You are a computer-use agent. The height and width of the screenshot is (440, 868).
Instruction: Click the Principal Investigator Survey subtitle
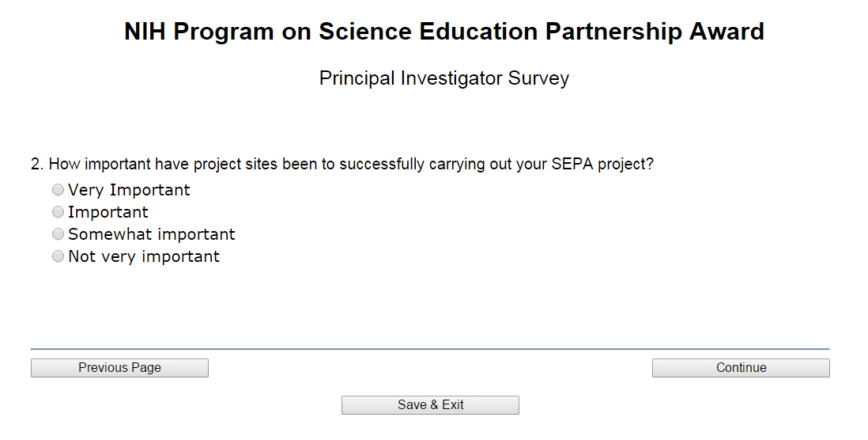[x=443, y=78]
